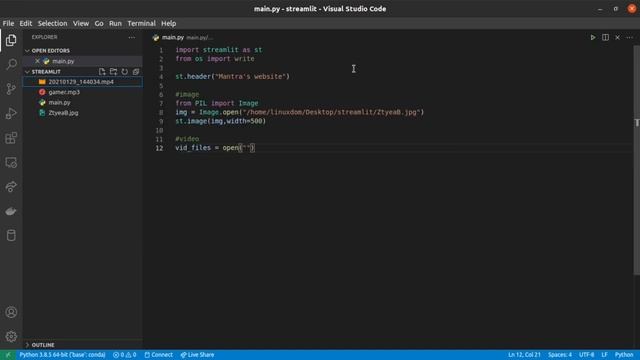Click line number 12 in gutter
640x360 pixels.
[x=159, y=148]
